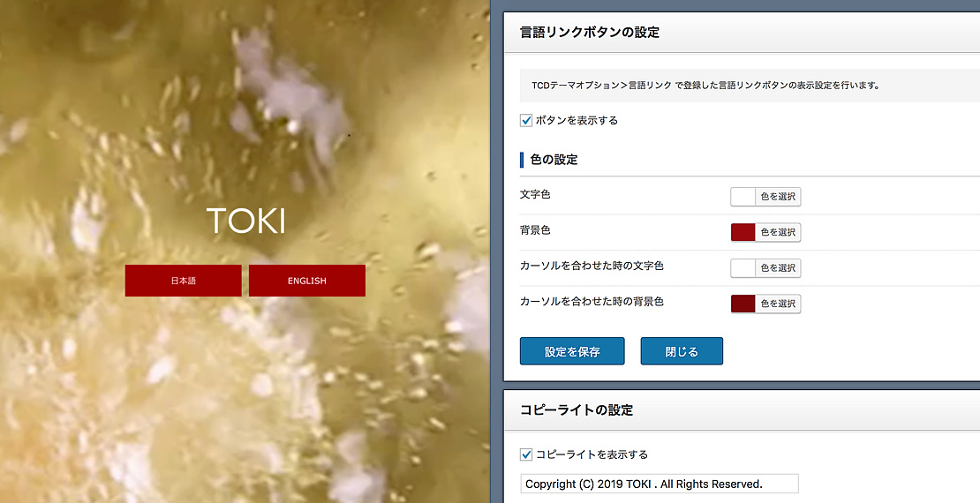
Task: Collapse the 言語リンクボタンの設定 panel header
Action: (742, 33)
